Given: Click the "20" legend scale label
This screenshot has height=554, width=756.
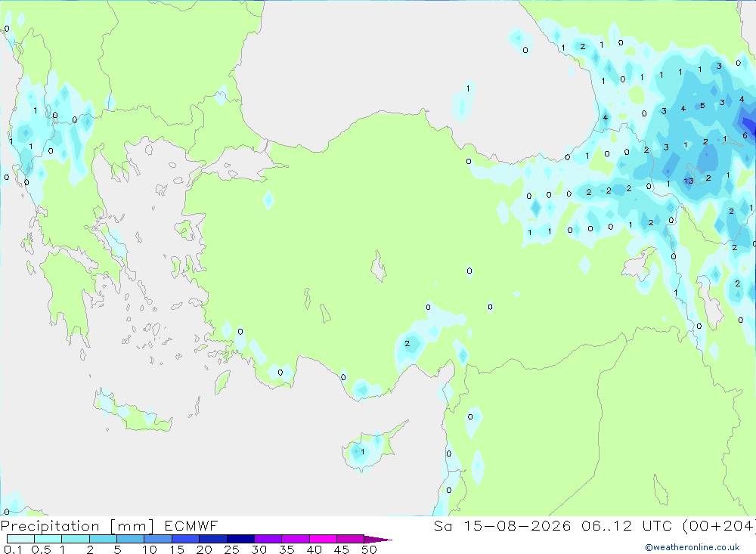Looking at the screenshot, I should pyautogui.click(x=204, y=549).
